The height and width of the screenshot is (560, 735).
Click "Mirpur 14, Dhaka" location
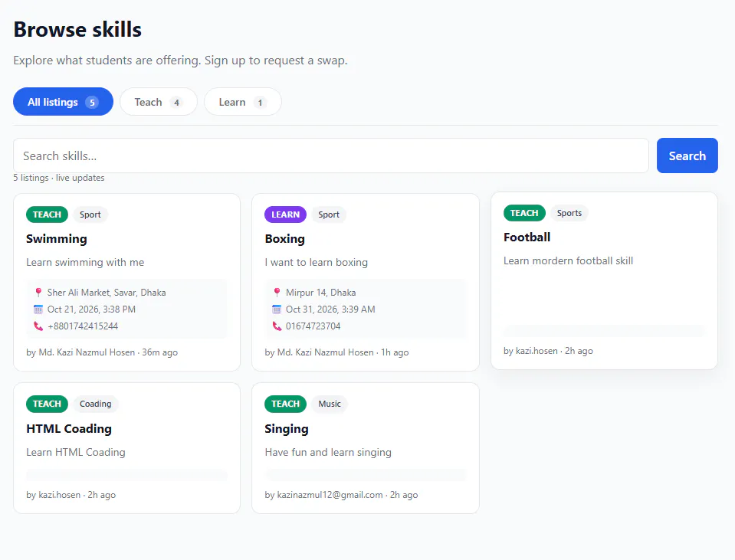[x=320, y=293]
